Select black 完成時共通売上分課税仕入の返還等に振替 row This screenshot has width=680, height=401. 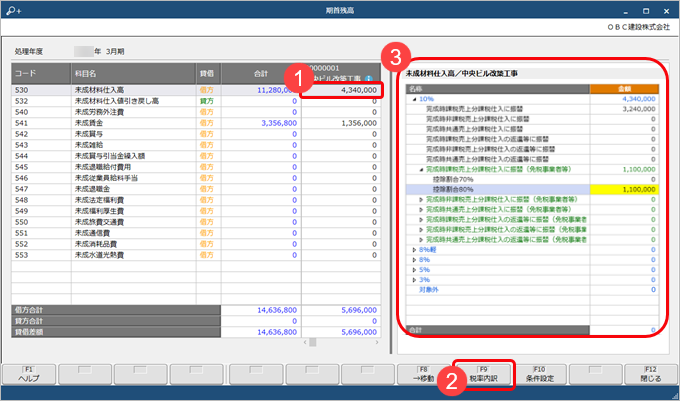point(532,159)
